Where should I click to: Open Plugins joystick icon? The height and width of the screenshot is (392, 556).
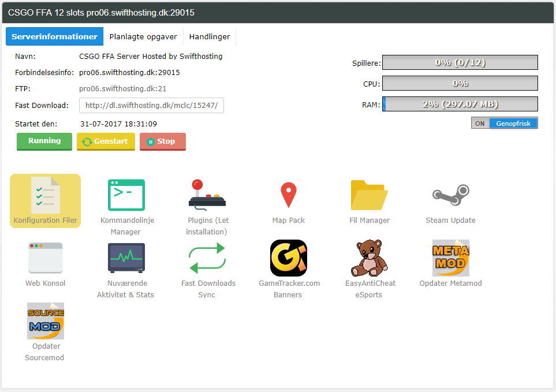pos(207,195)
